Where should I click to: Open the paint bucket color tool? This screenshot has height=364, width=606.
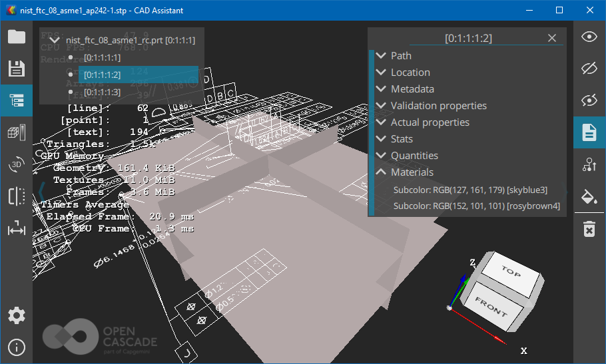pyautogui.click(x=589, y=196)
